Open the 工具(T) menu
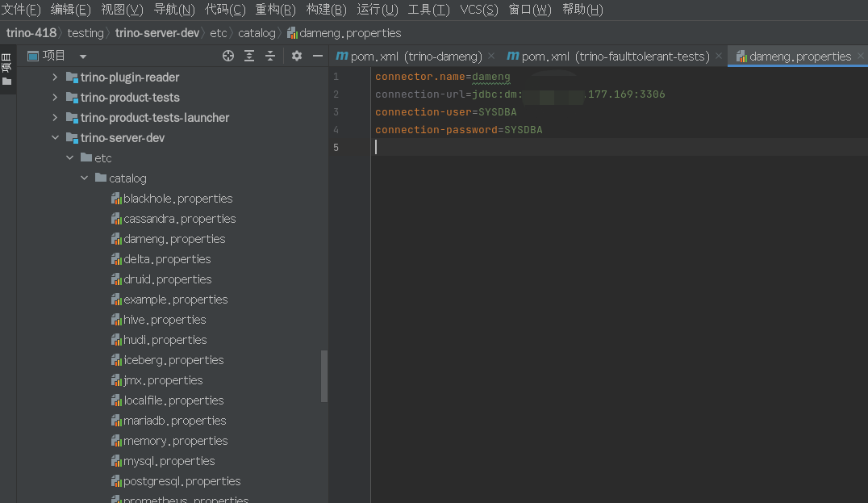This screenshot has width=868, height=503. [428, 10]
